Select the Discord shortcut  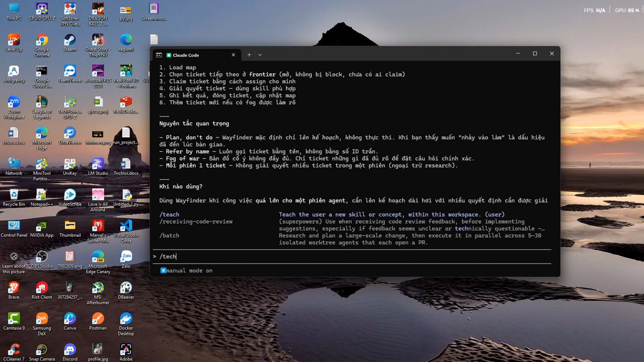[70, 352]
